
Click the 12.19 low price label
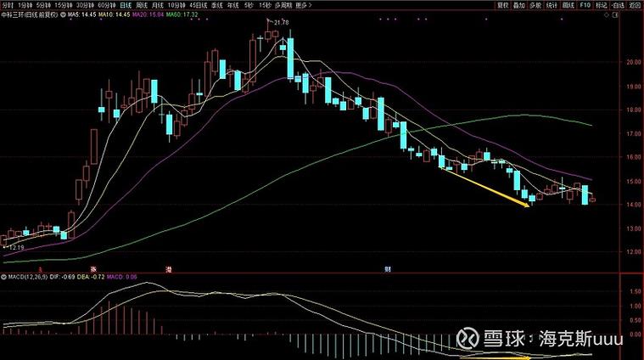click(x=16, y=247)
